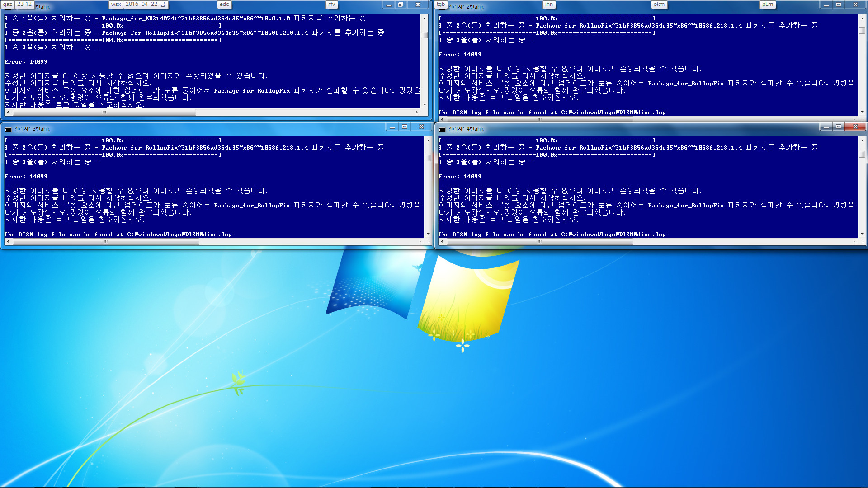Click the 'okm' overlay label
This screenshot has height=488, width=868.
pyautogui.click(x=659, y=4)
